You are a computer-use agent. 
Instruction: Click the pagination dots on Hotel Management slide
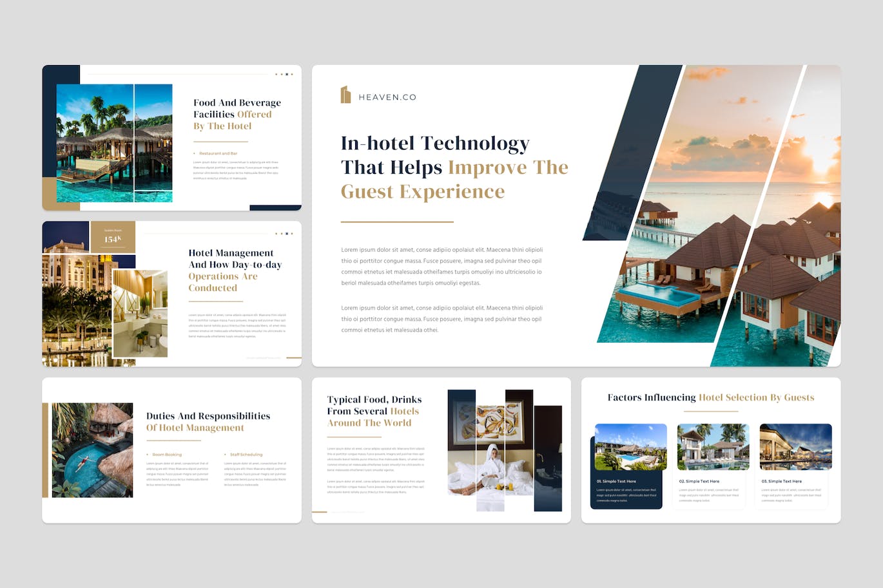[x=284, y=234]
